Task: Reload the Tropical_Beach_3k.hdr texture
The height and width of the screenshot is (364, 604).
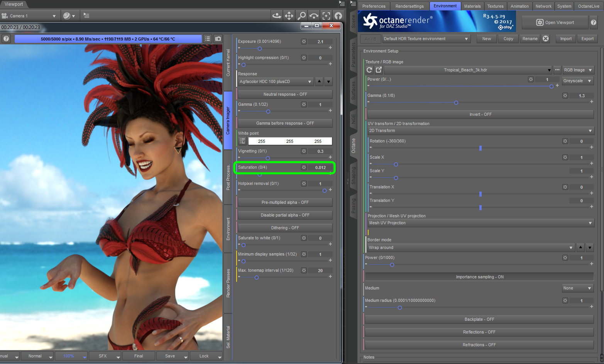Action: pyautogui.click(x=369, y=70)
